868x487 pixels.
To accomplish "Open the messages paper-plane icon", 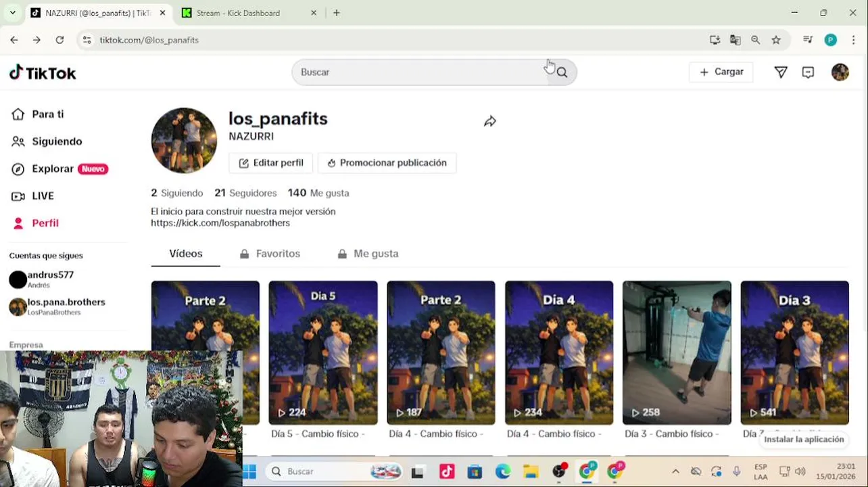I will point(781,72).
